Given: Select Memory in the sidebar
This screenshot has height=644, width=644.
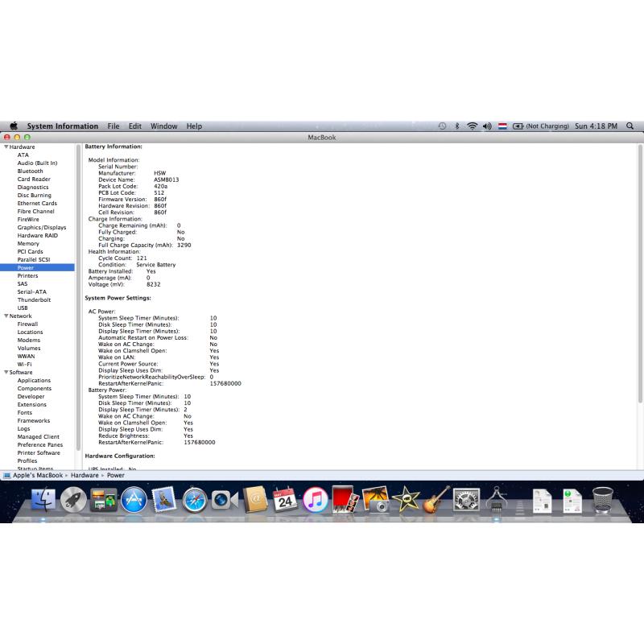Looking at the screenshot, I should click(28, 243).
